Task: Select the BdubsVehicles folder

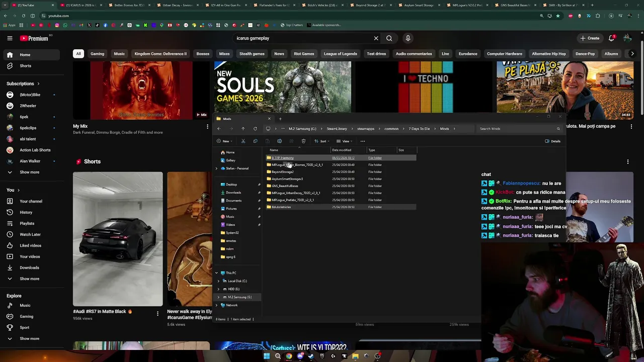Action: (x=341, y=207)
